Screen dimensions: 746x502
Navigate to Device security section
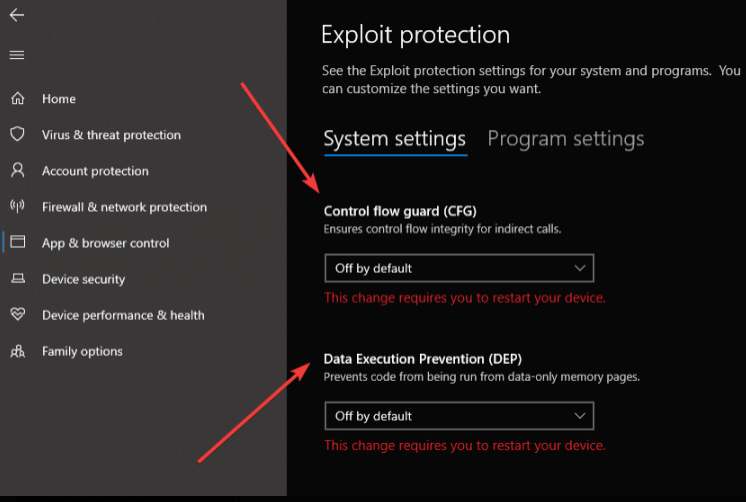click(x=84, y=279)
